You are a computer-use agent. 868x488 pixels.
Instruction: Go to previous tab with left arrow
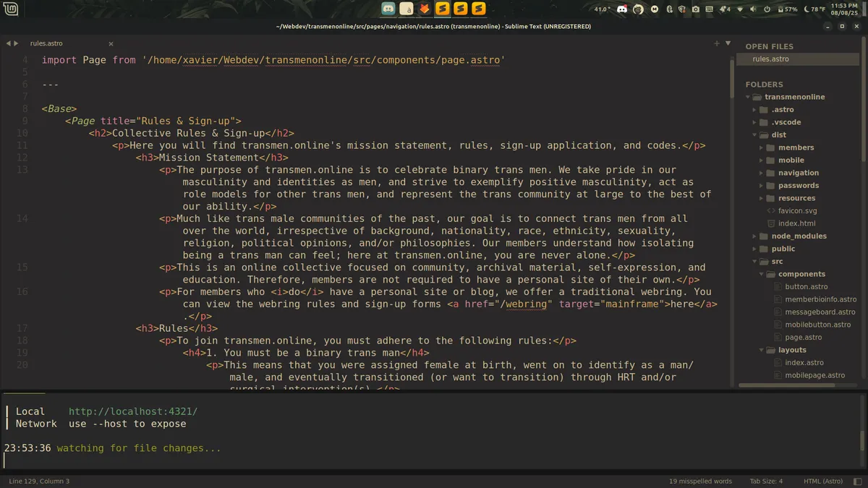pyautogui.click(x=9, y=43)
